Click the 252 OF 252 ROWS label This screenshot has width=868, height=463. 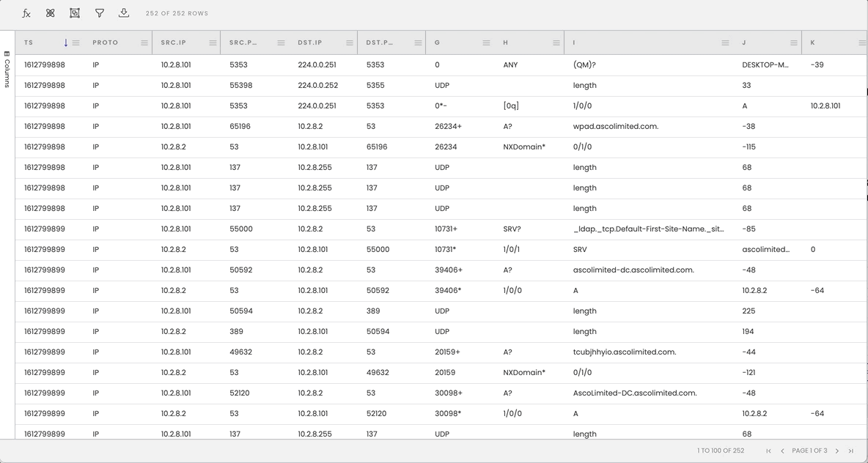pos(177,13)
